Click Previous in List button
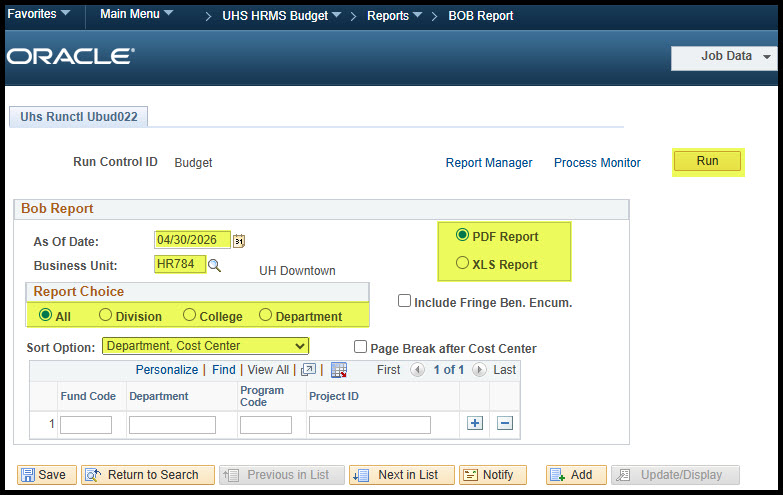783x495 pixels. point(282,475)
